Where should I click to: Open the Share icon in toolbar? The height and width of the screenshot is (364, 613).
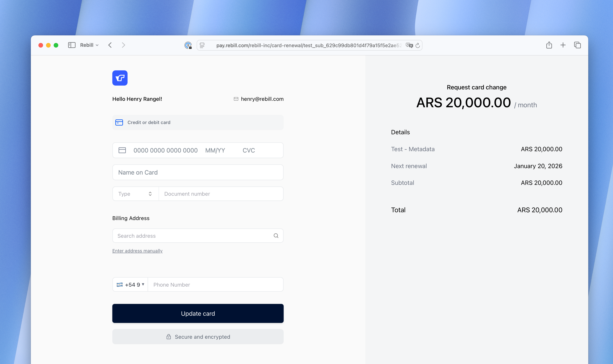(x=549, y=45)
